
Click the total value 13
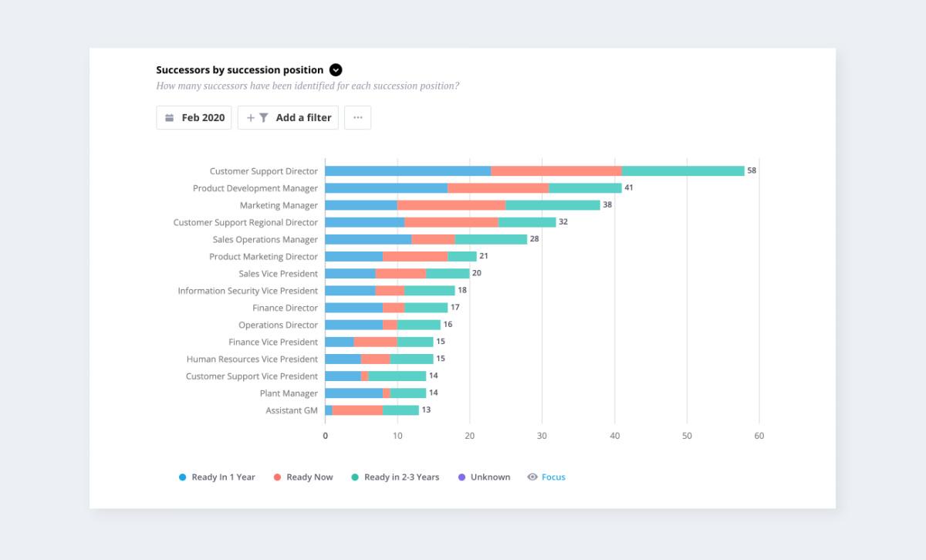pos(426,410)
